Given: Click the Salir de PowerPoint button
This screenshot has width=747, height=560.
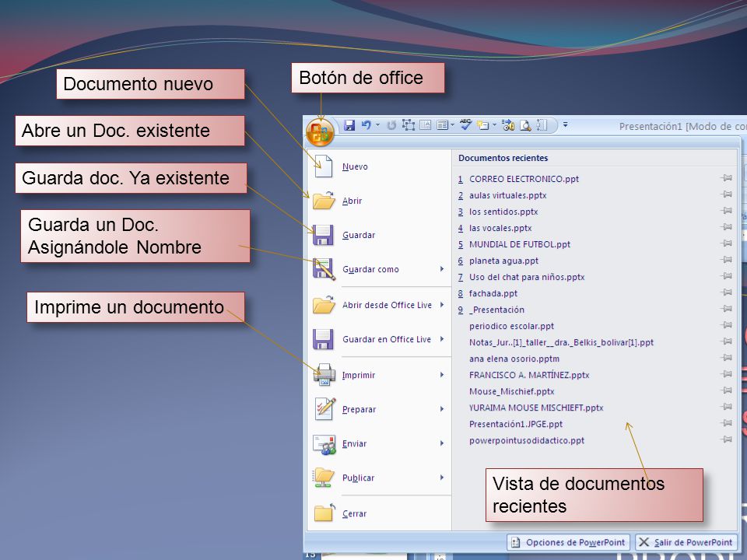Looking at the screenshot, I should tap(686, 542).
